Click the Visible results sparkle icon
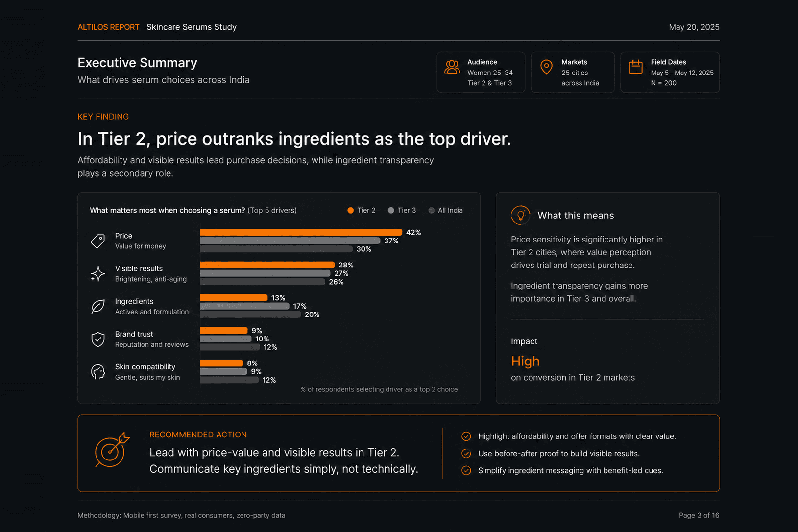Viewport: 798px width, 532px height. tap(98, 274)
